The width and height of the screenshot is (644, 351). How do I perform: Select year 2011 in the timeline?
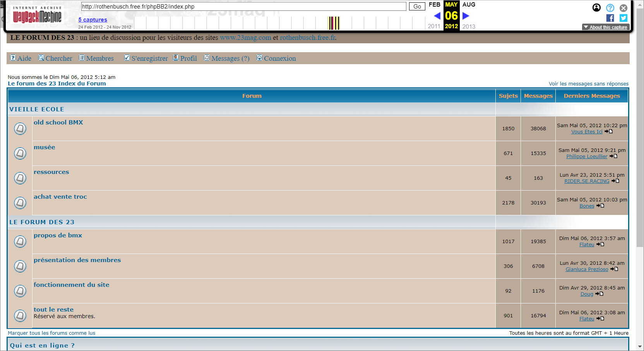[x=434, y=26]
